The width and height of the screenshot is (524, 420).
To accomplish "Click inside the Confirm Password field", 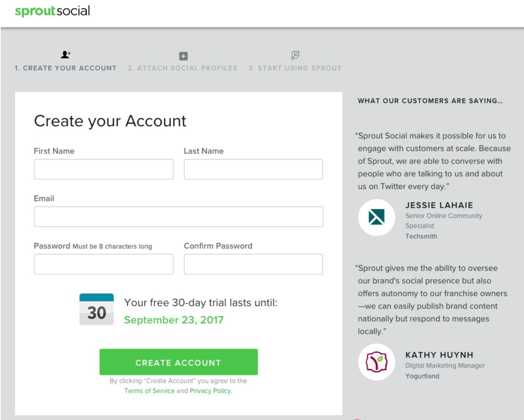I will [253, 264].
